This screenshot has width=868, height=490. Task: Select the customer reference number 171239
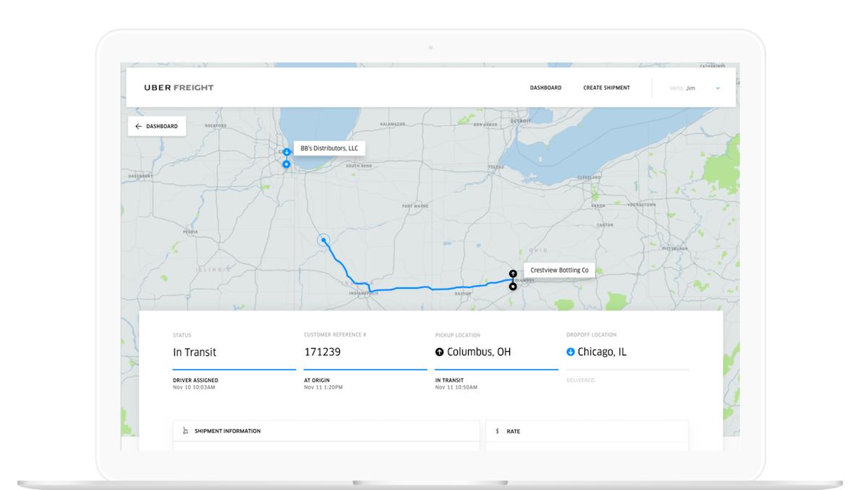click(x=321, y=352)
